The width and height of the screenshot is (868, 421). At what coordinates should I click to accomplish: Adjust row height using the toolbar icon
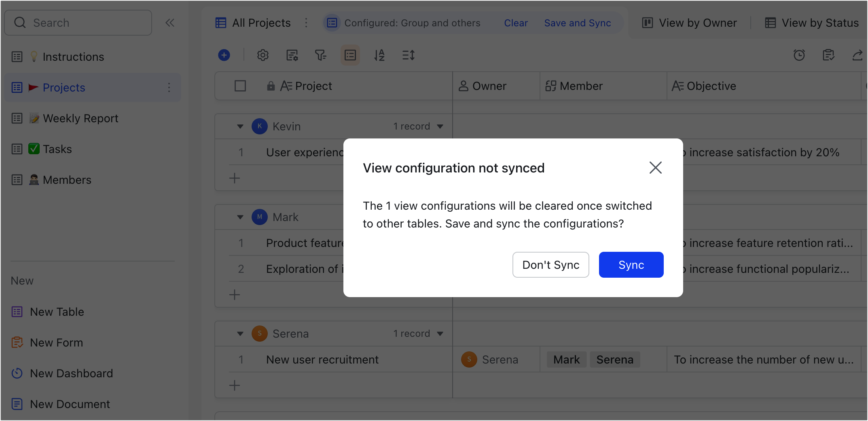(x=408, y=55)
